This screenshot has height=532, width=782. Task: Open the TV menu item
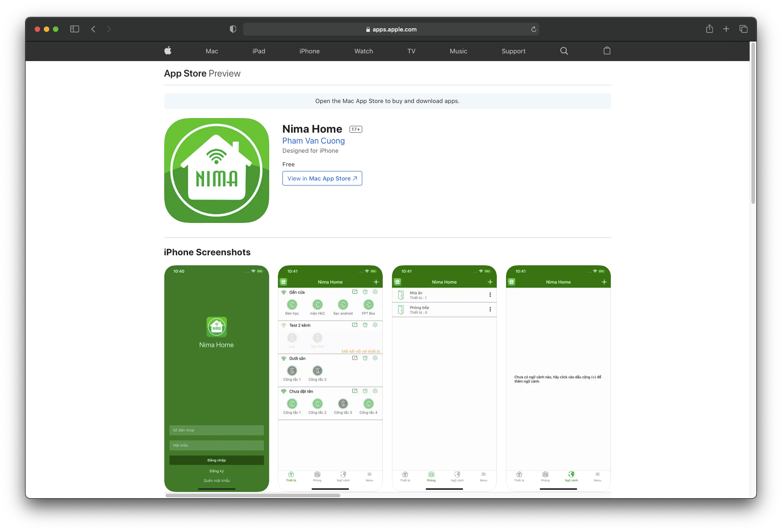[412, 51]
